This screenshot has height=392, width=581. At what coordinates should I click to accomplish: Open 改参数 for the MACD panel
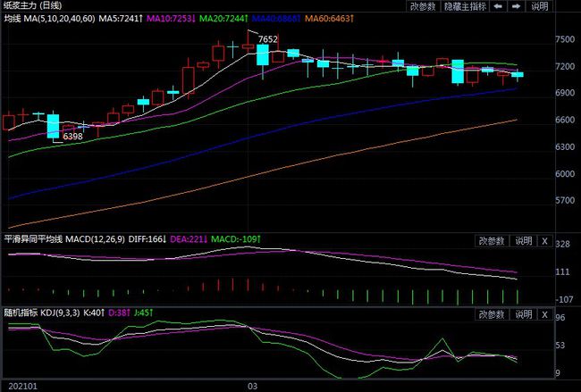click(492, 240)
